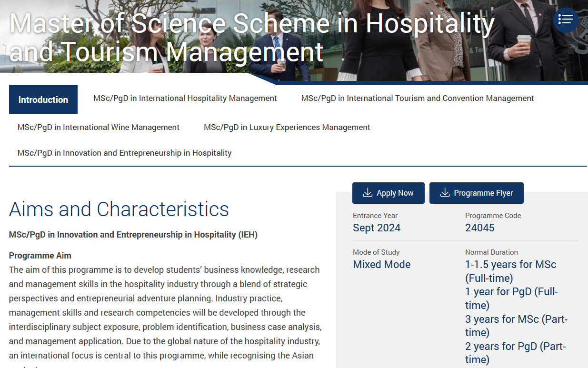Click the Mixed Mode study value
Image resolution: width=588 pixels, height=368 pixels.
click(x=381, y=264)
